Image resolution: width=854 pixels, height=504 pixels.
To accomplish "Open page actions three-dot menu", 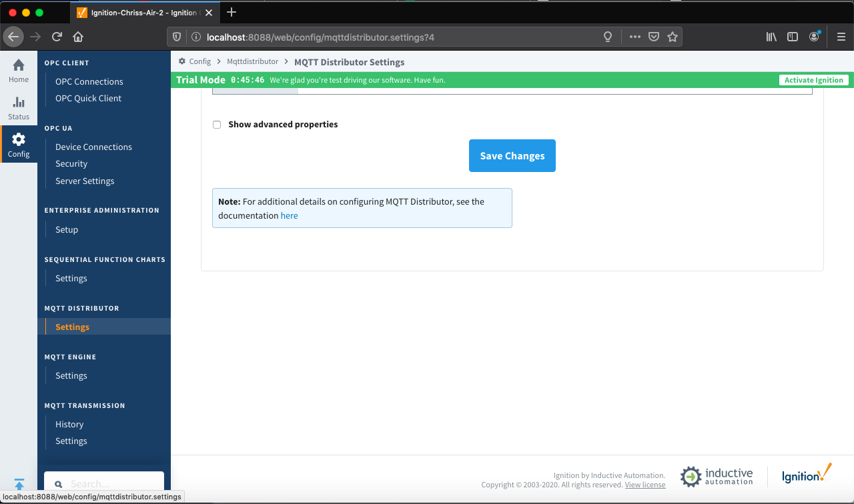I will (x=635, y=37).
